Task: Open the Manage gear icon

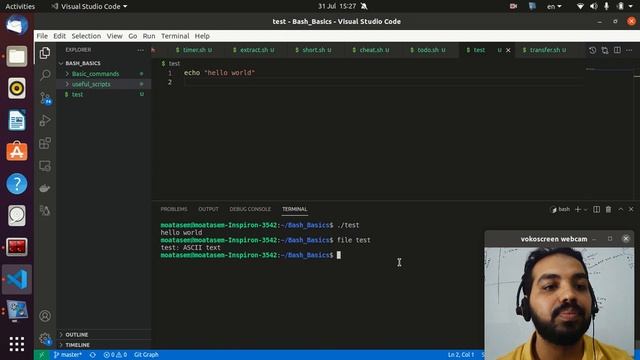Action: (45, 338)
